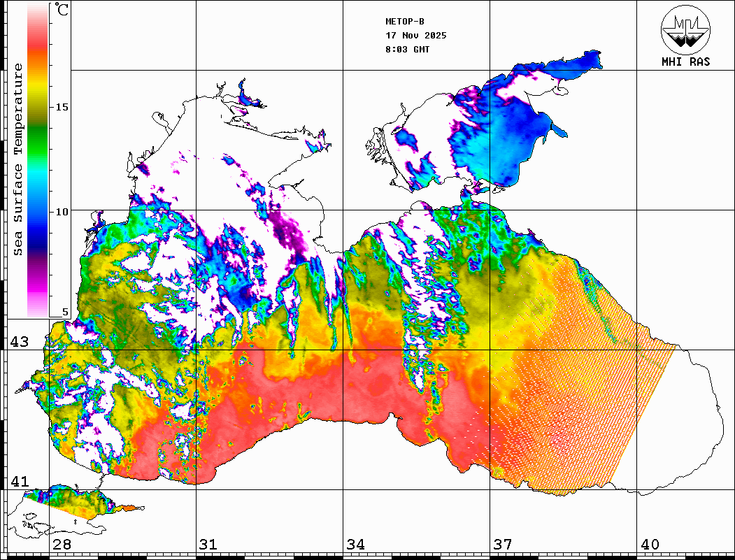
Task: Click the longitude 37 label
Action: click(x=502, y=545)
